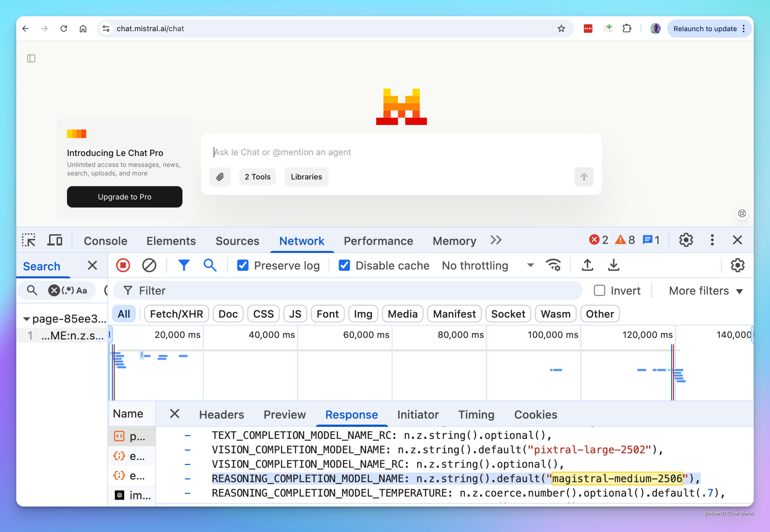This screenshot has width=770, height=532.
Task: Open DevTools settings gear
Action: click(686, 240)
